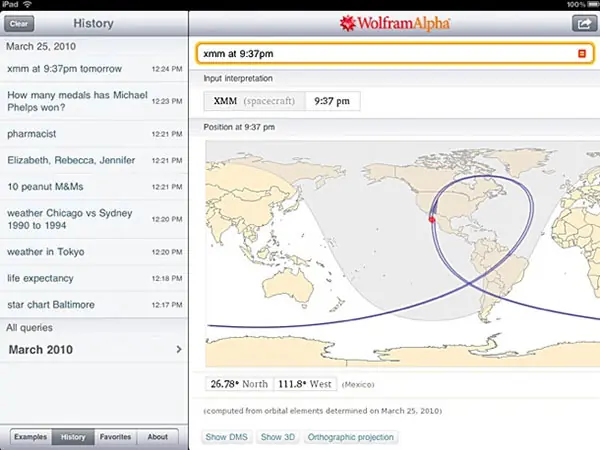This screenshot has width=600, height=450.
Task: Switch to the Examples tab
Action: (x=31, y=437)
